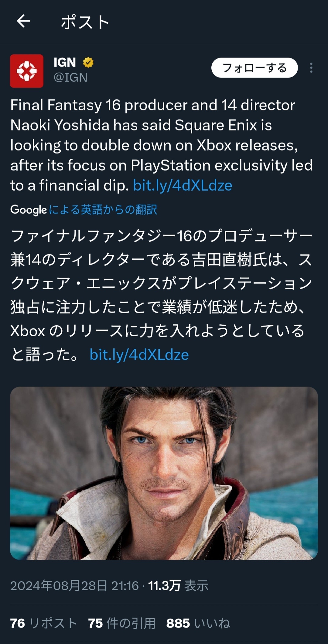328x644 pixels.
Task: View the 75 件の引用 quotes
Action: tap(121, 623)
